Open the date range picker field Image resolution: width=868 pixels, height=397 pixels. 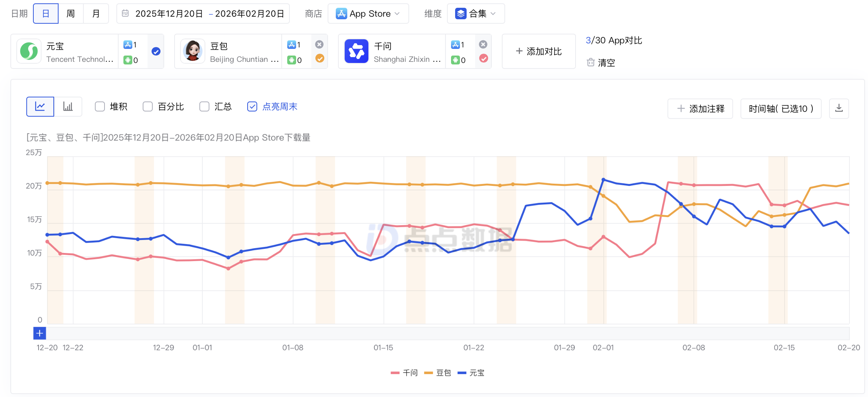pos(203,14)
